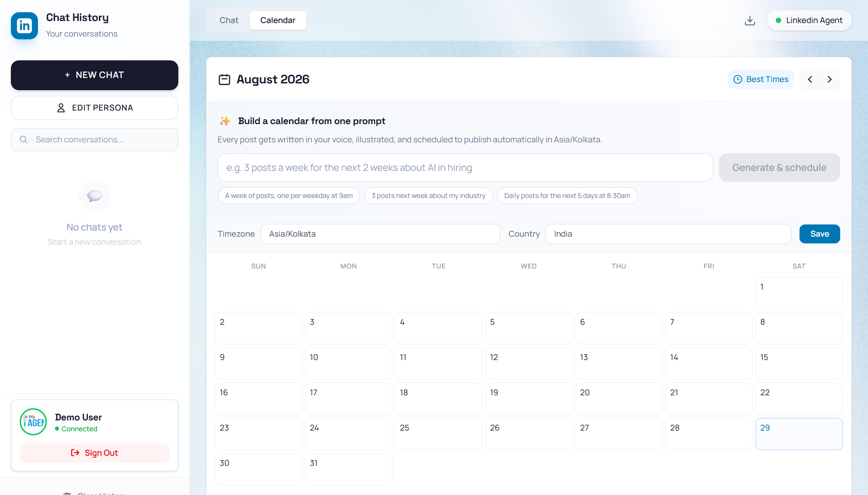Click the sparkle icon near Build a calendar

[x=224, y=121]
